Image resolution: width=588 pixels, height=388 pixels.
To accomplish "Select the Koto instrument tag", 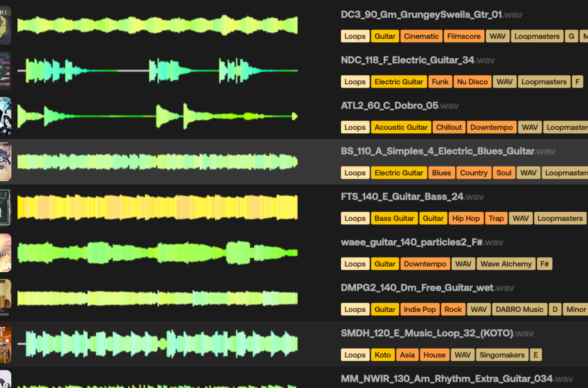I will point(382,355).
